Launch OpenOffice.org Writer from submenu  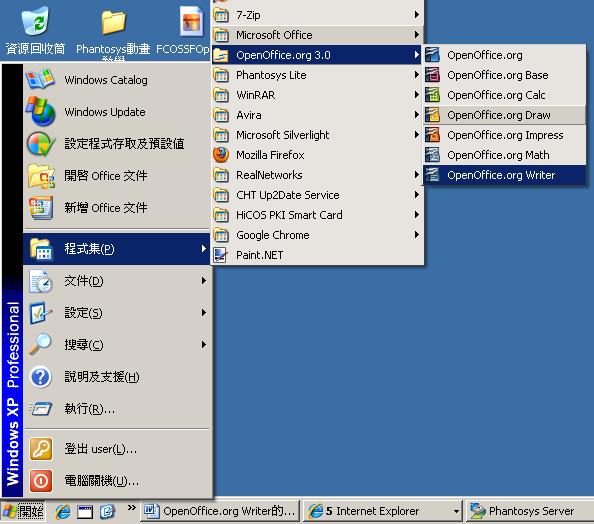pos(504,175)
